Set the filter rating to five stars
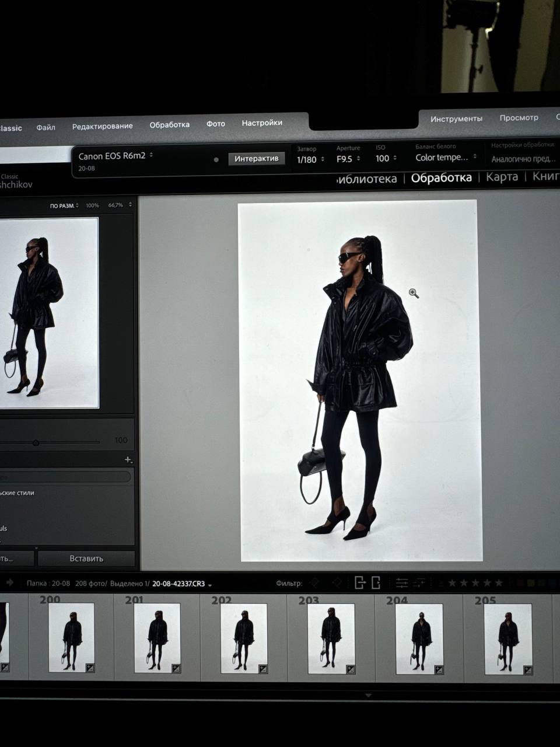The width and height of the screenshot is (560, 747). [499, 582]
